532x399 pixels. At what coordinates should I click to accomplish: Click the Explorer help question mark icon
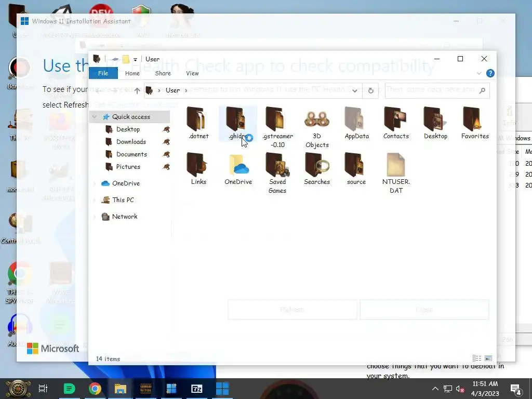click(490, 73)
